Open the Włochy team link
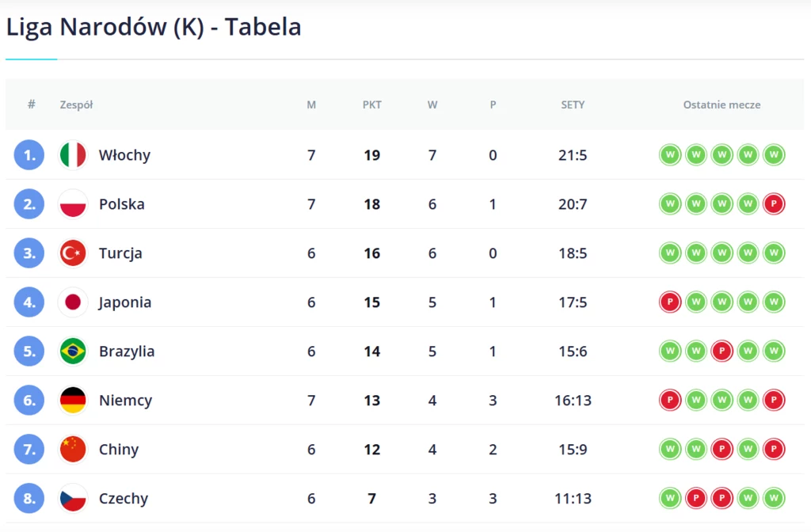This screenshot has width=811, height=532. [x=124, y=155]
